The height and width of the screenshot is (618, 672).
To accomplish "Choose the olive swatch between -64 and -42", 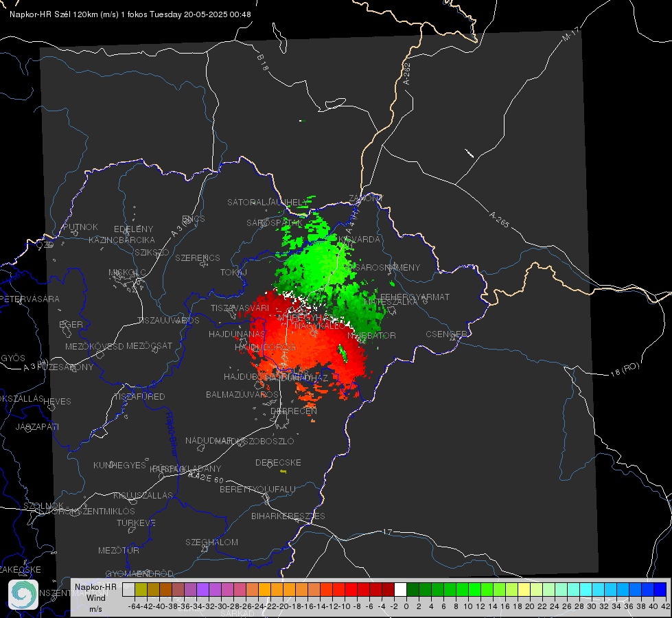I will pos(141,589).
